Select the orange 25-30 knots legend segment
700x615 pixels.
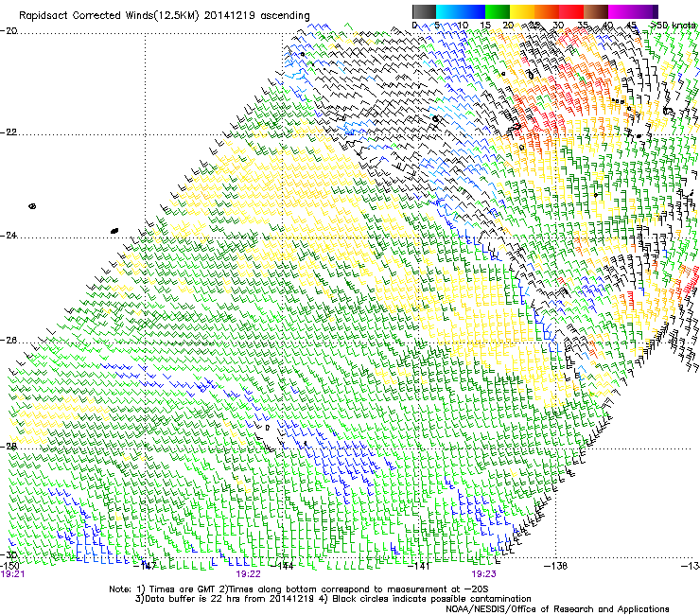[547, 11]
